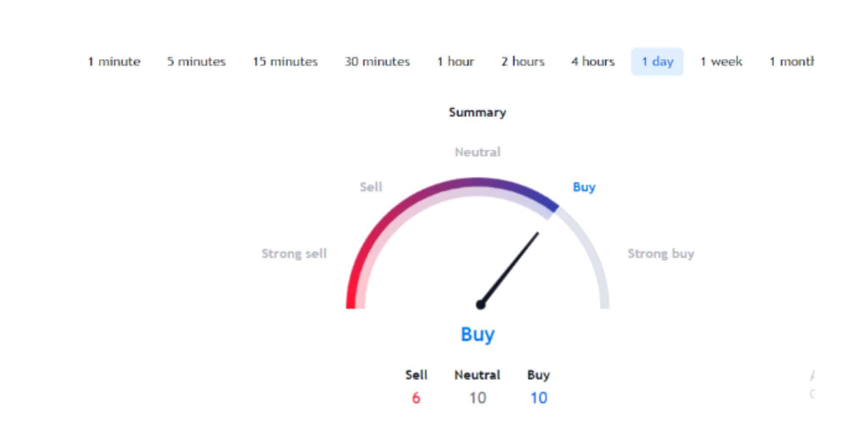Click the large Buy rating text
This screenshot has height=434, width=868.
[478, 334]
